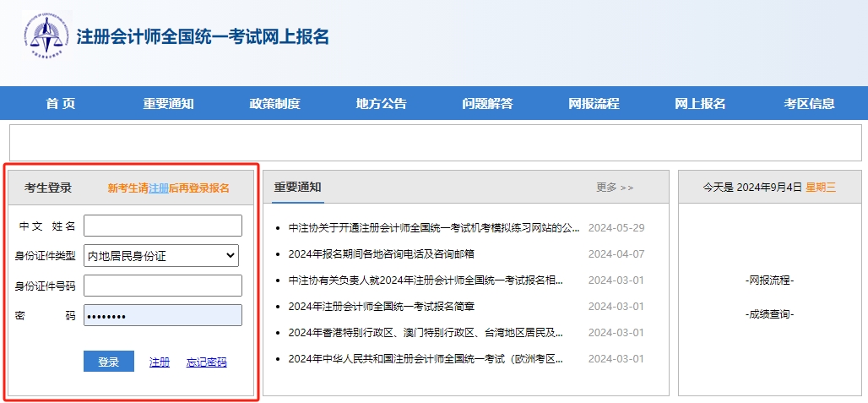Open the 重要通知 navigation item
Viewport: 868px width, 403px height.
[168, 104]
